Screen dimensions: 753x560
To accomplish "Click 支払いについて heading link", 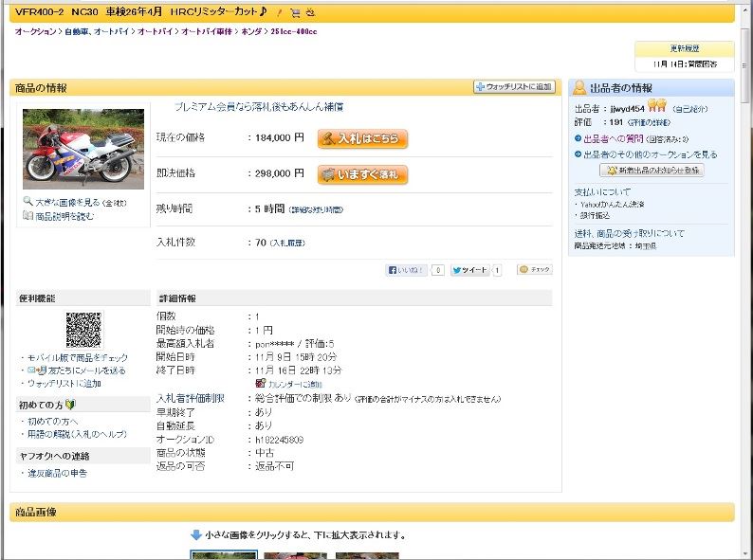I will [x=602, y=192].
